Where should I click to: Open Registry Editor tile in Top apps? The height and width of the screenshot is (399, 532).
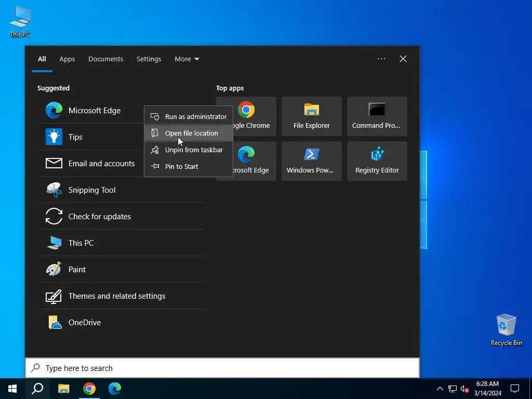coord(377,161)
